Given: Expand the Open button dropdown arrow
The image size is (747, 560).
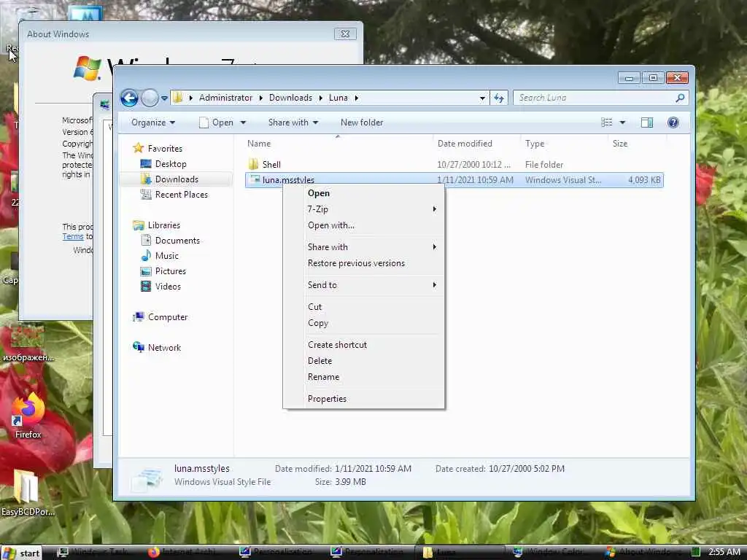Looking at the screenshot, I should pyautogui.click(x=243, y=122).
